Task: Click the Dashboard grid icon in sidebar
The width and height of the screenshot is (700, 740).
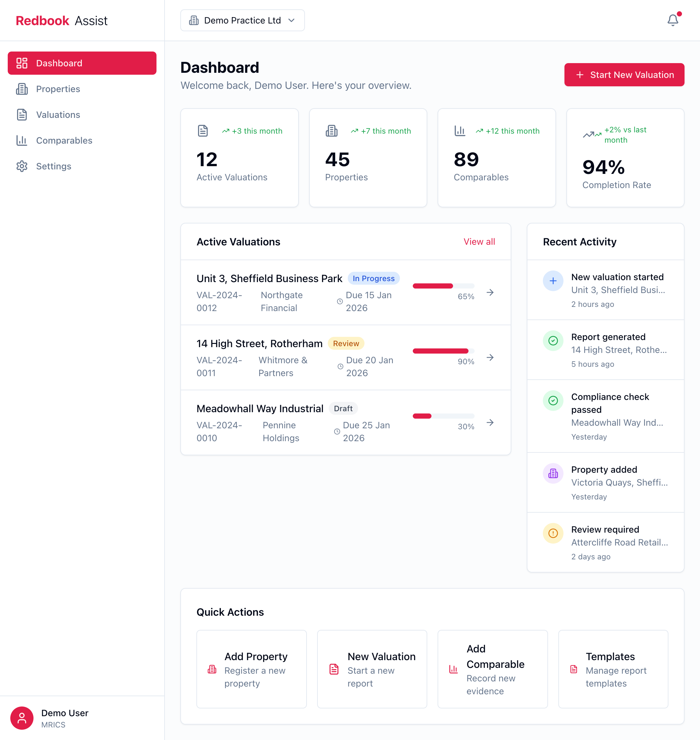Action: pyautogui.click(x=22, y=63)
